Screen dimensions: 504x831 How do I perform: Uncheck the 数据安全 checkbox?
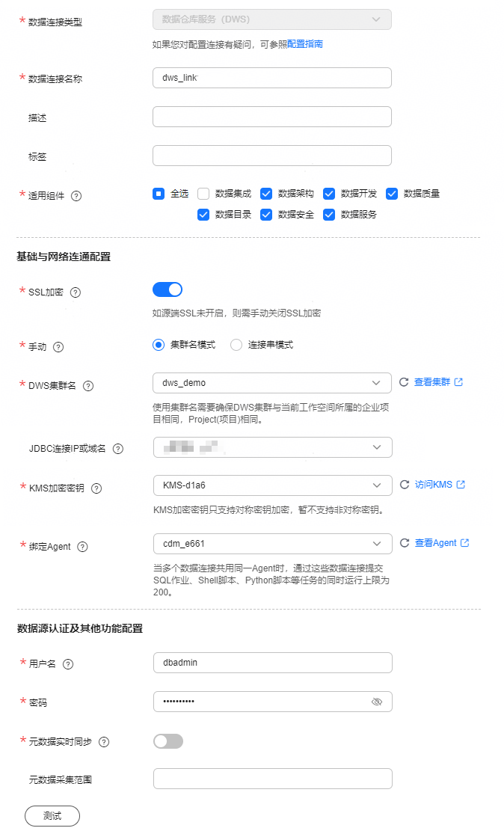(266, 215)
